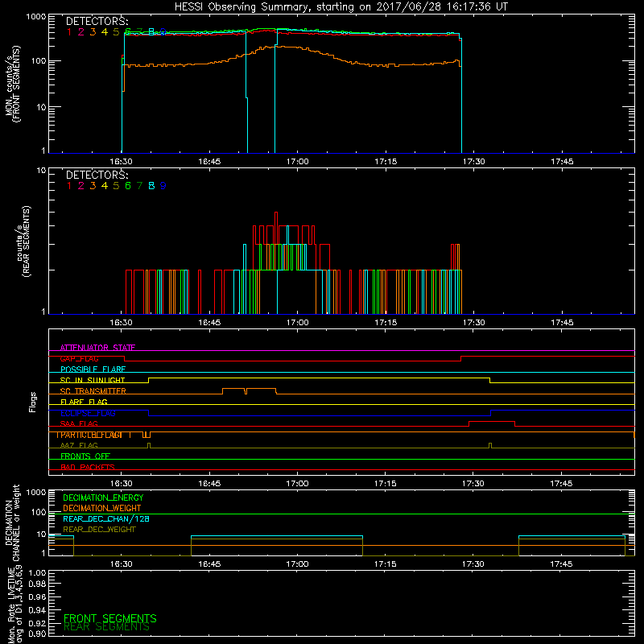Select cyan detector 8 in rear segments legend
This screenshot has height=644, width=644.
coord(151,186)
